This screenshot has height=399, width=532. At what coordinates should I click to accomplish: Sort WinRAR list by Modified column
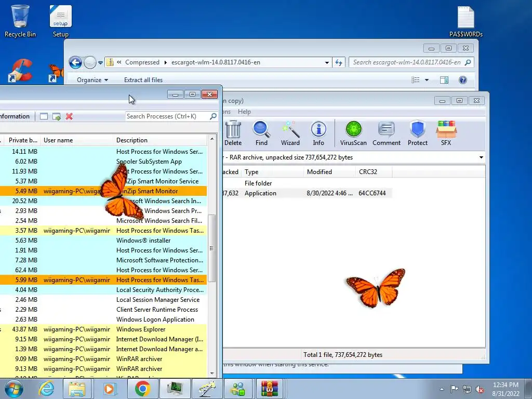[x=329, y=171]
